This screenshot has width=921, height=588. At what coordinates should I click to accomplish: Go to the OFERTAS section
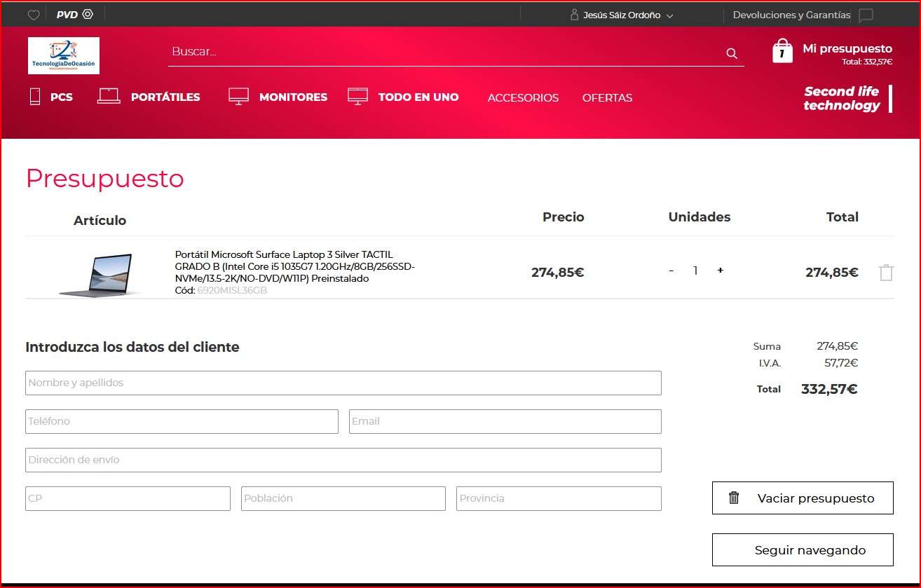coord(607,98)
